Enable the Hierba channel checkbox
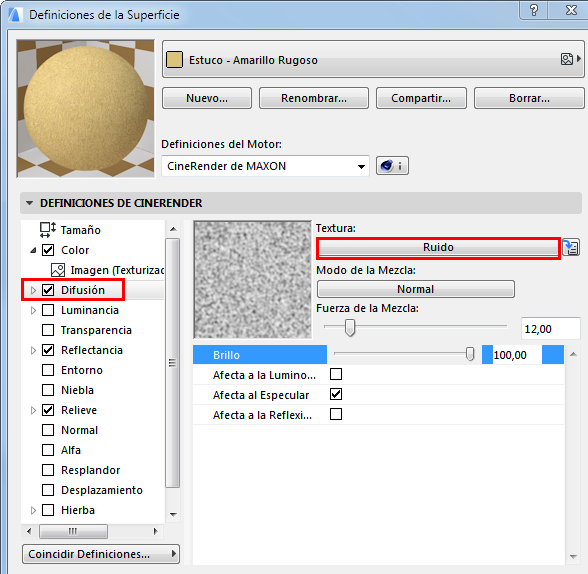Image resolution: width=588 pixels, height=574 pixels. [x=48, y=510]
